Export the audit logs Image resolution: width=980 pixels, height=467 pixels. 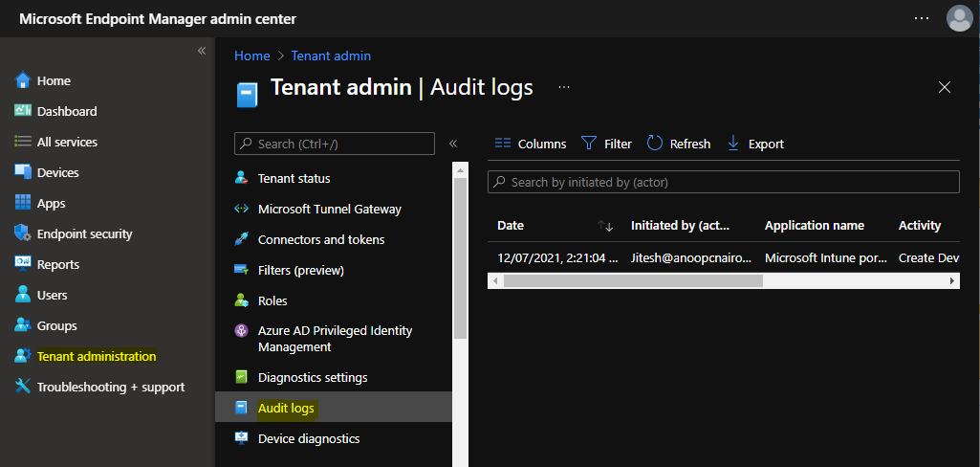(755, 144)
